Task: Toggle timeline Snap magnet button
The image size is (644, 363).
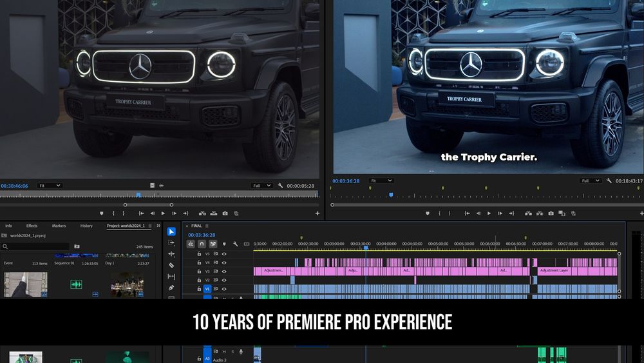Action: point(202,244)
